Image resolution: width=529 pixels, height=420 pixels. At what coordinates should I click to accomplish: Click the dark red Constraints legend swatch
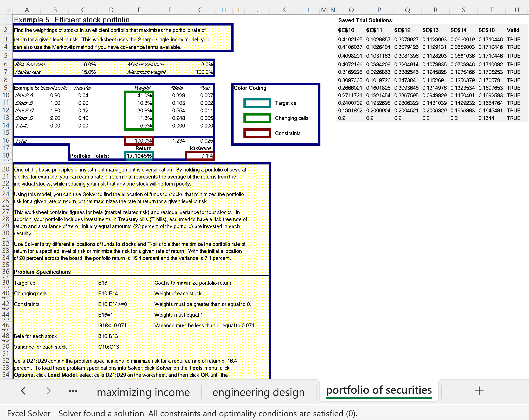(257, 133)
